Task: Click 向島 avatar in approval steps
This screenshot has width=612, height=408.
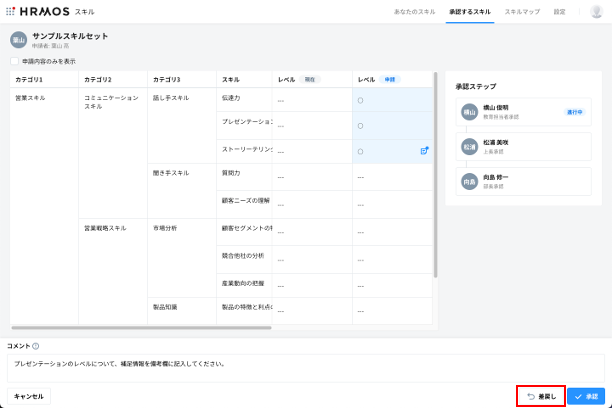Action: point(469,181)
